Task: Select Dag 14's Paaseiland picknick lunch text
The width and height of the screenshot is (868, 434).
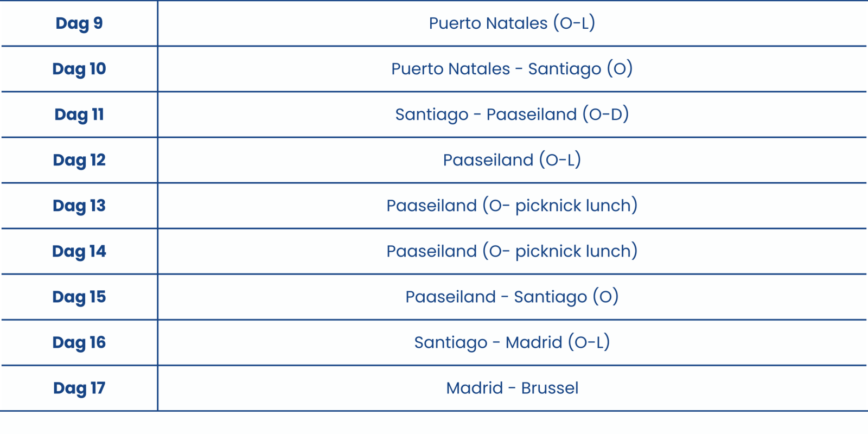Action: [x=512, y=251]
